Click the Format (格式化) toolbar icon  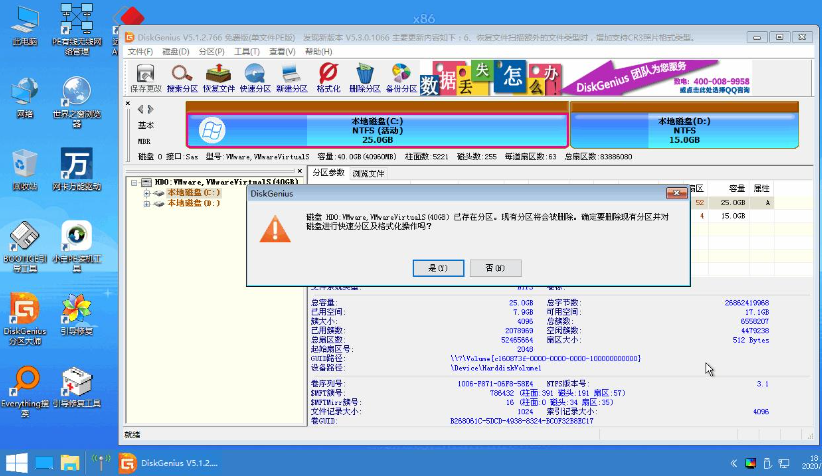click(328, 78)
